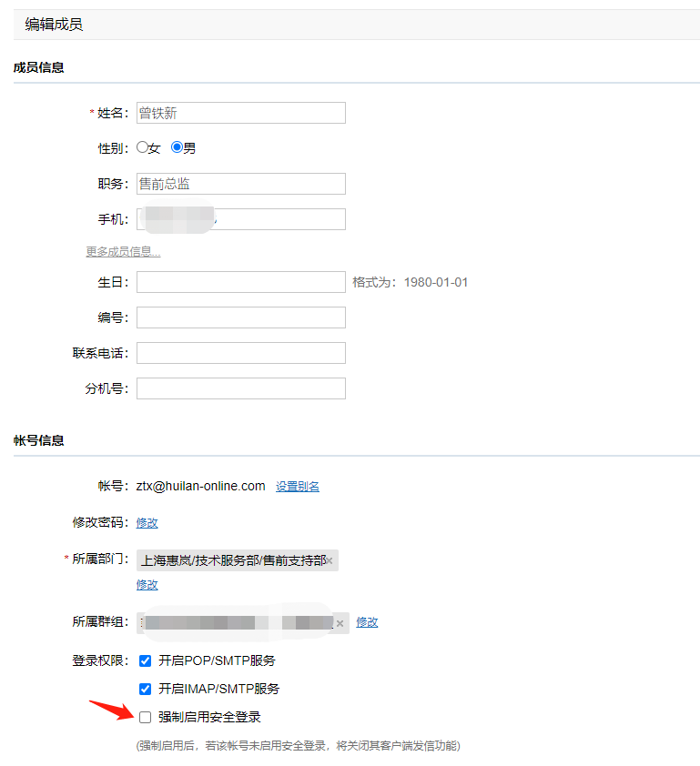Click 修改 link under 所属部门
The image size is (700, 766).
pos(147,585)
